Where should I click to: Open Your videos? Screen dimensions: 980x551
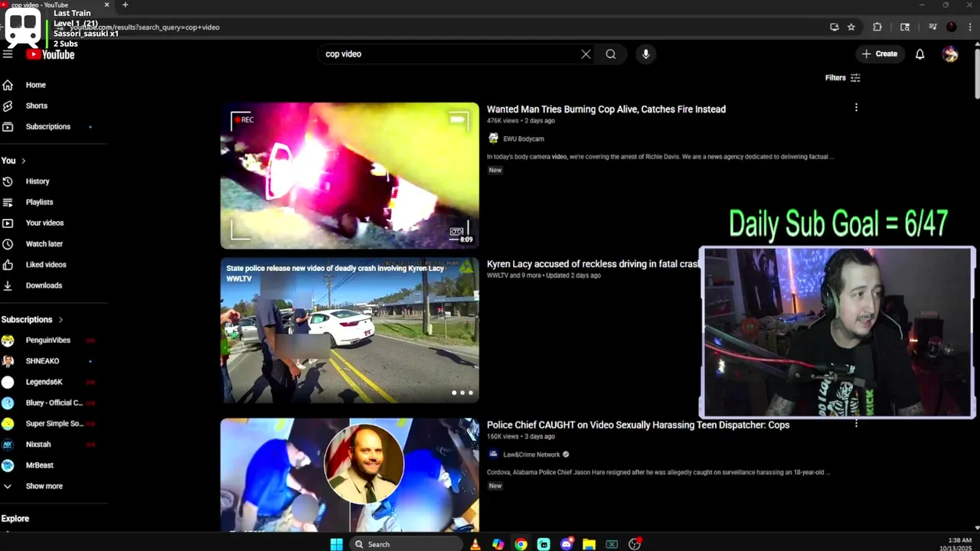point(46,223)
